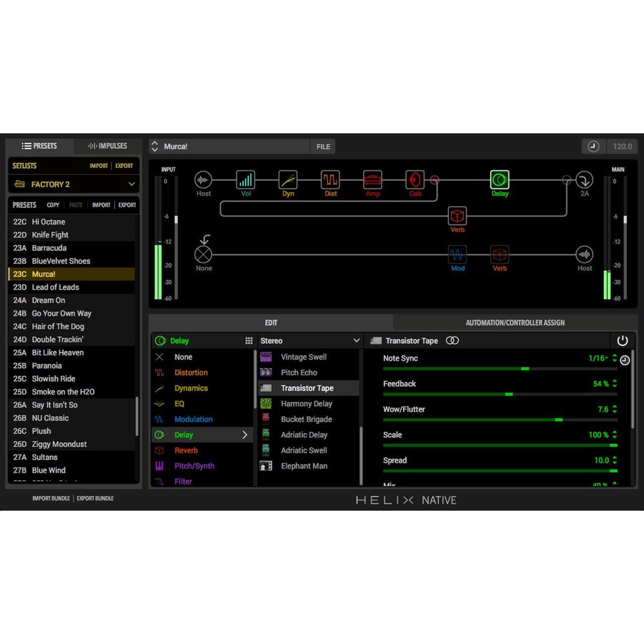Toggle the Transistor Tape block power button
This screenshot has height=644, width=644.
click(622, 341)
